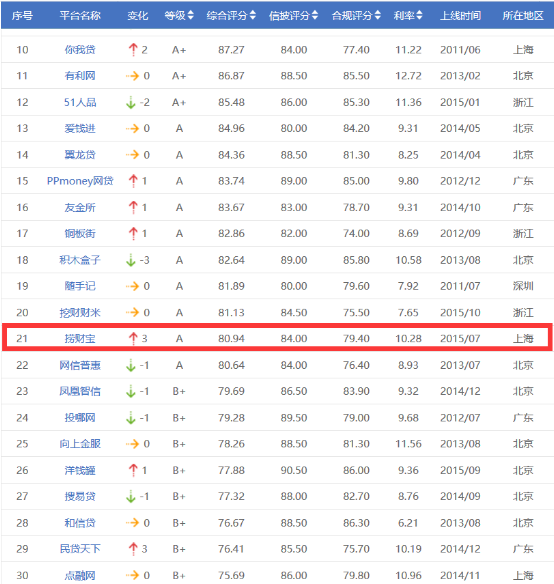The height and width of the screenshot is (584, 554).
Task: Click the red up arrow for 捞财宝
Action: click(x=133, y=338)
